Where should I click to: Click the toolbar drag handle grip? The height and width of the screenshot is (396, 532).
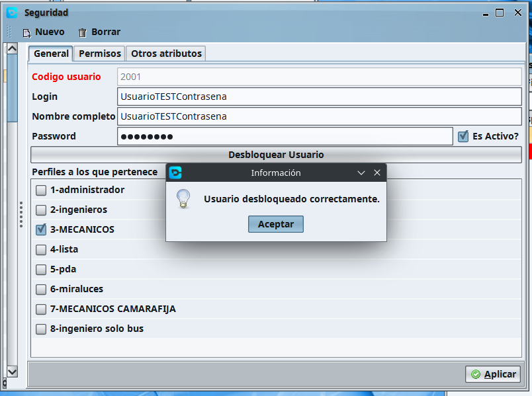pos(9,32)
